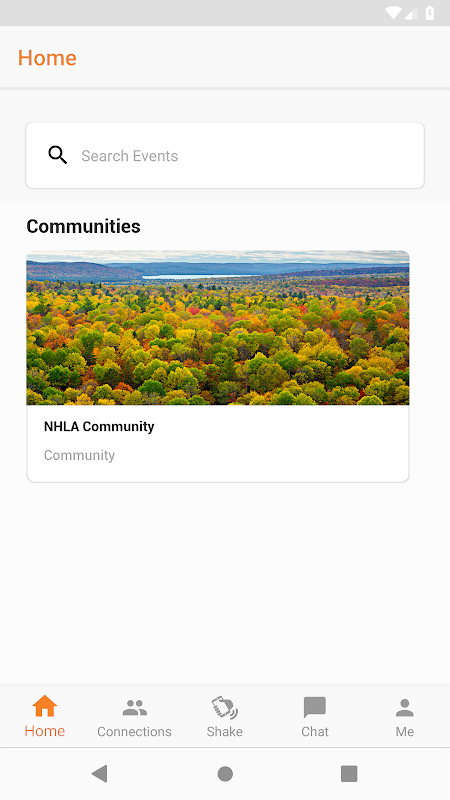This screenshot has height=800, width=450.
Task: Tap the magnifying glass search icon
Action: pos(58,155)
